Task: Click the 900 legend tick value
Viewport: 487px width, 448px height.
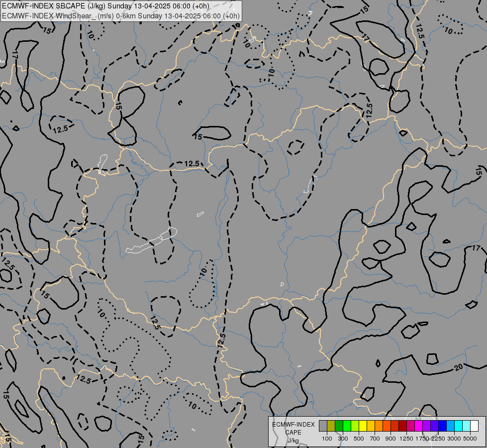Action: [390, 439]
